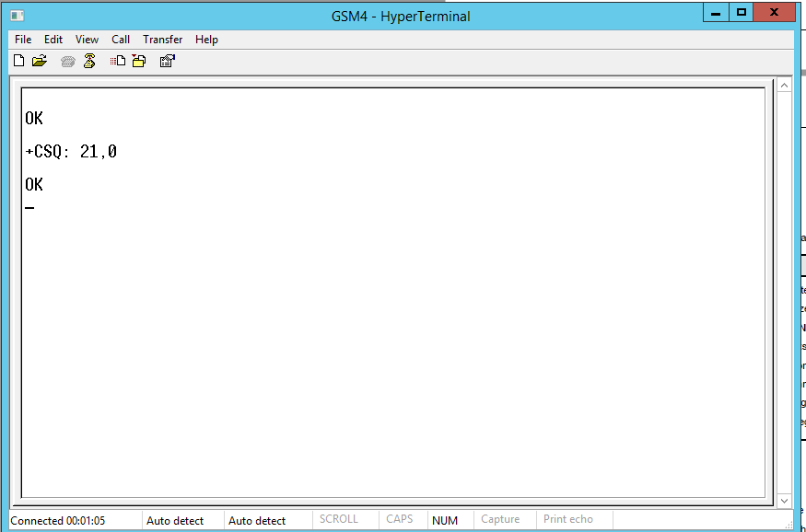Expand the Call menu
Image resolution: width=806 pixels, height=532 pixels.
(121, 40)
